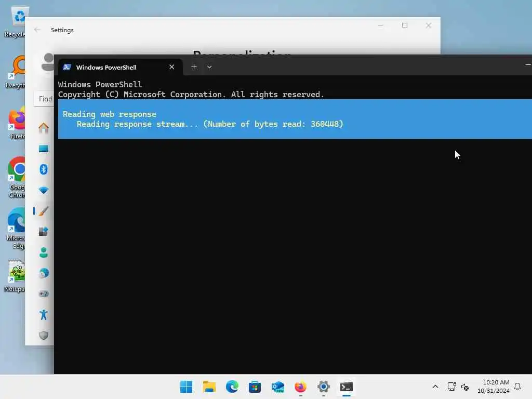532x399 pixels.
Task: Open Accounts category in Settings sidebar
Action: tap(44, 252)
